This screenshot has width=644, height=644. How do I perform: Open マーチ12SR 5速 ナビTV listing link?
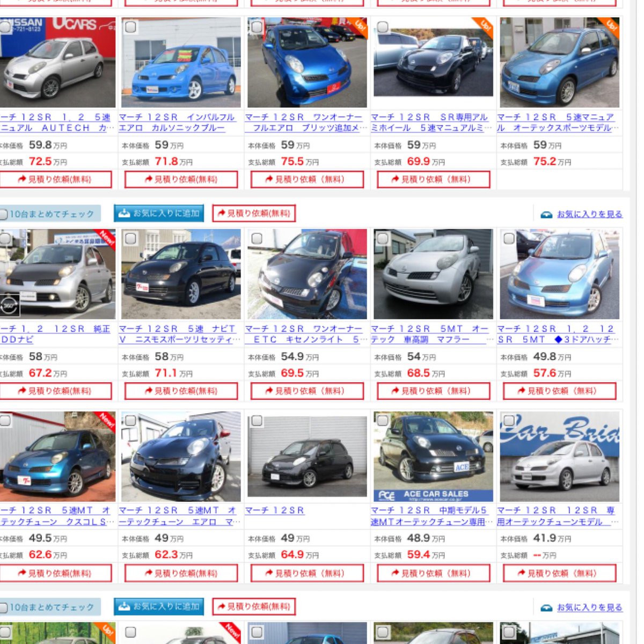pyautogui.click(x=179, y=334)
